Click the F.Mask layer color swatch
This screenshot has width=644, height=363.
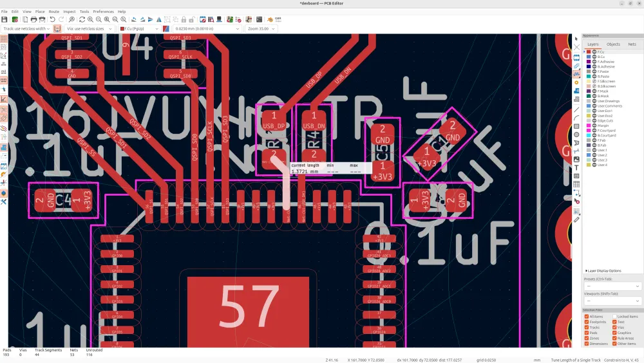point(587,91)
